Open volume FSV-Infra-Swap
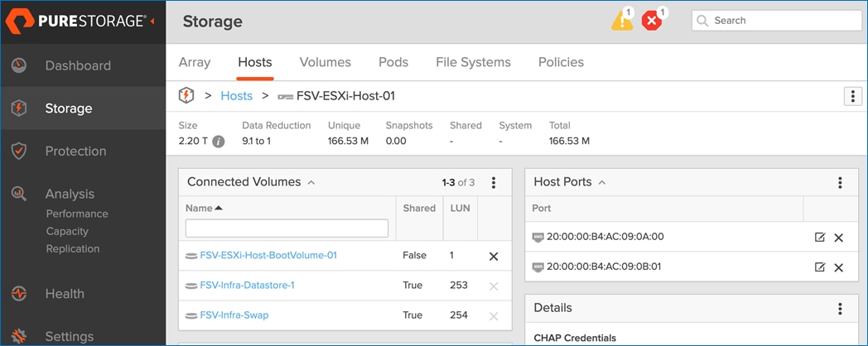 pos(234,315)
